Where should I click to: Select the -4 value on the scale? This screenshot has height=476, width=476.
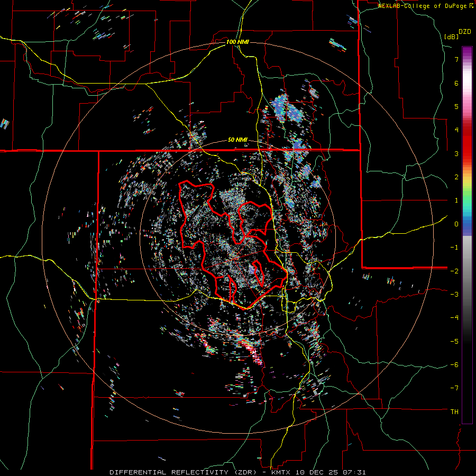454,318
